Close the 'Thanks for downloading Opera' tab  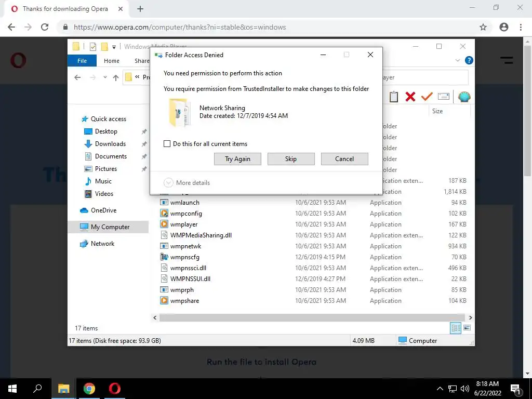(x=121, y=9)
